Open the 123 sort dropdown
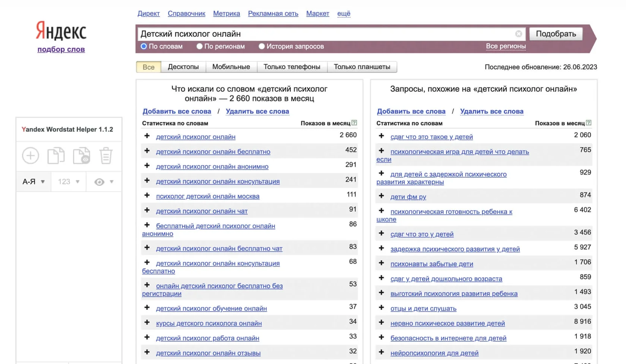 [69, 182]
